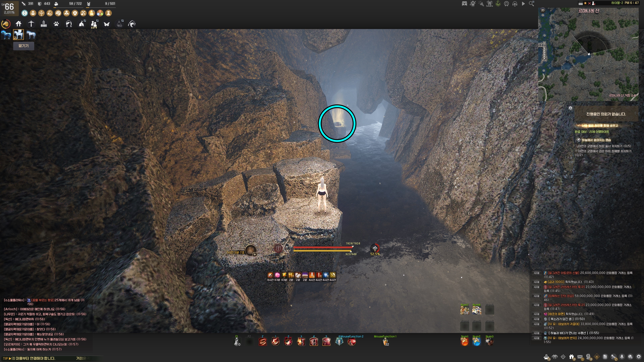The image size is (644, 362).
Task: Toggle the 2D minimap view button
Action: pyautogui.click(x=543, y=11)
